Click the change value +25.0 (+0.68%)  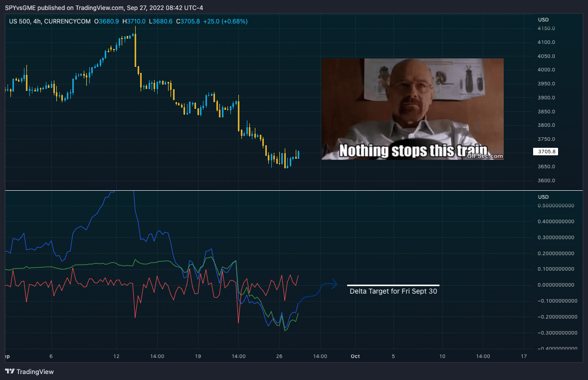click(225, 21)
